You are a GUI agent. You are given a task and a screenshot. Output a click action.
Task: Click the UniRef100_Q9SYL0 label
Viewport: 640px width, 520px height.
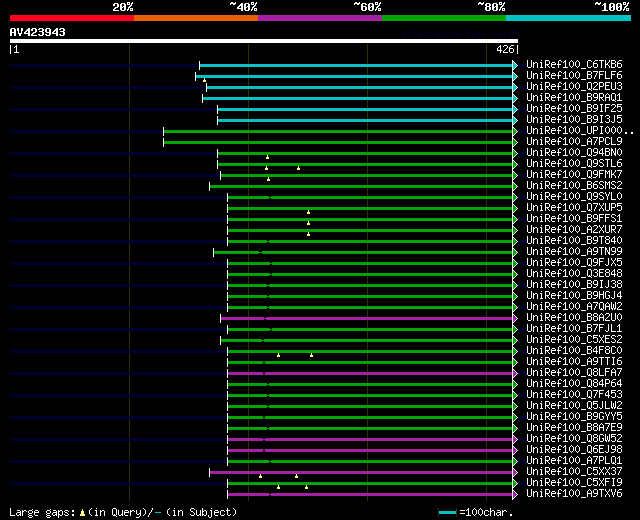pos(574,197)
